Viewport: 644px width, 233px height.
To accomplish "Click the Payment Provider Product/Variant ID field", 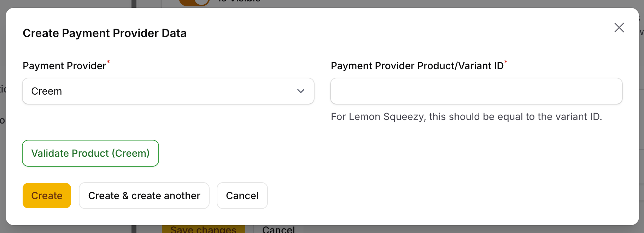I will 476,91.
